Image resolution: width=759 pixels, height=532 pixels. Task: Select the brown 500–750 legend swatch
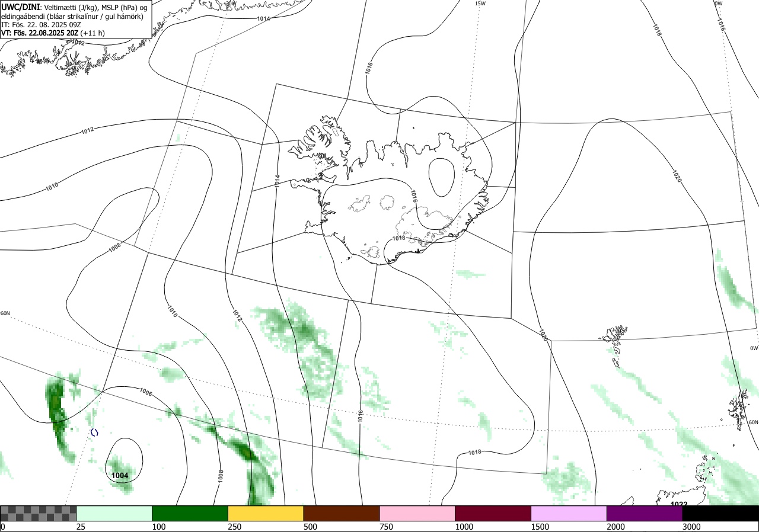point(342,513)
